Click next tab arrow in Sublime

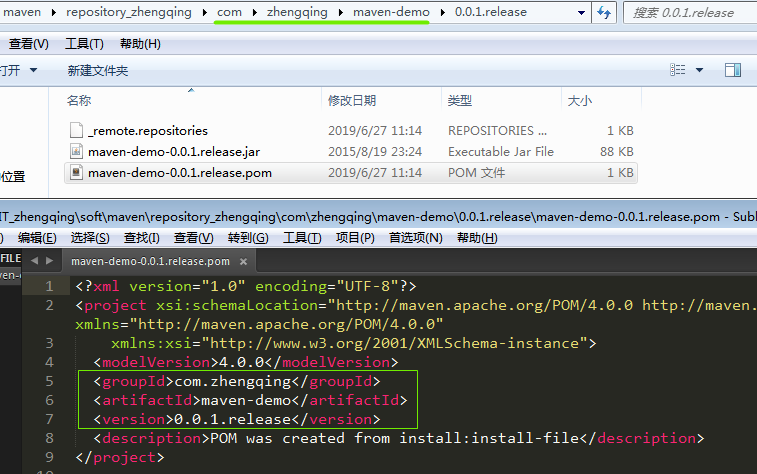click(x=49, y=261)
